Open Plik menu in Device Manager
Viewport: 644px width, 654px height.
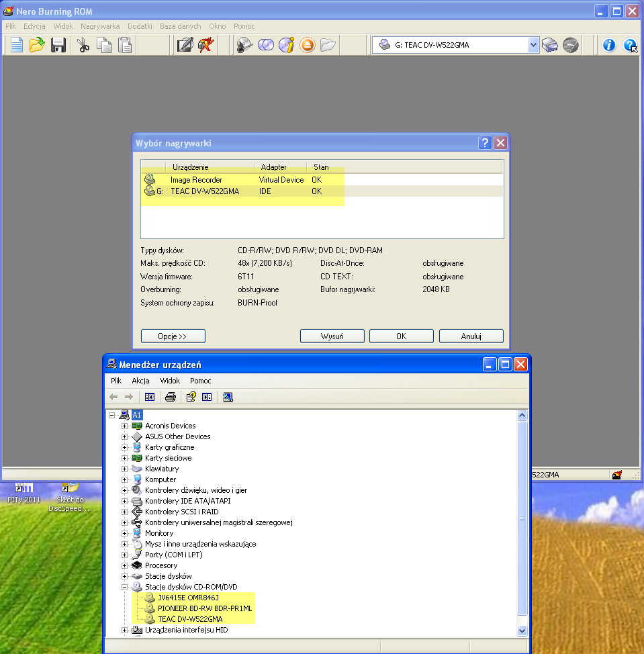(116, 381)
